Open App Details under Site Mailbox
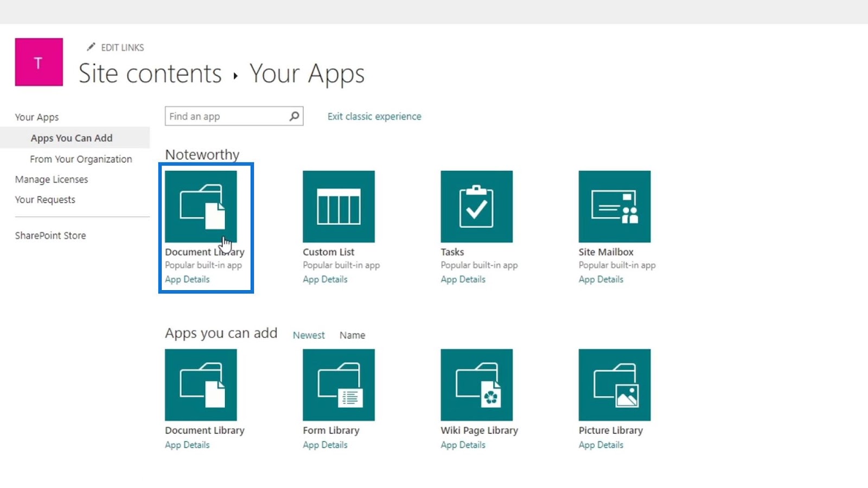 (601, 279)
